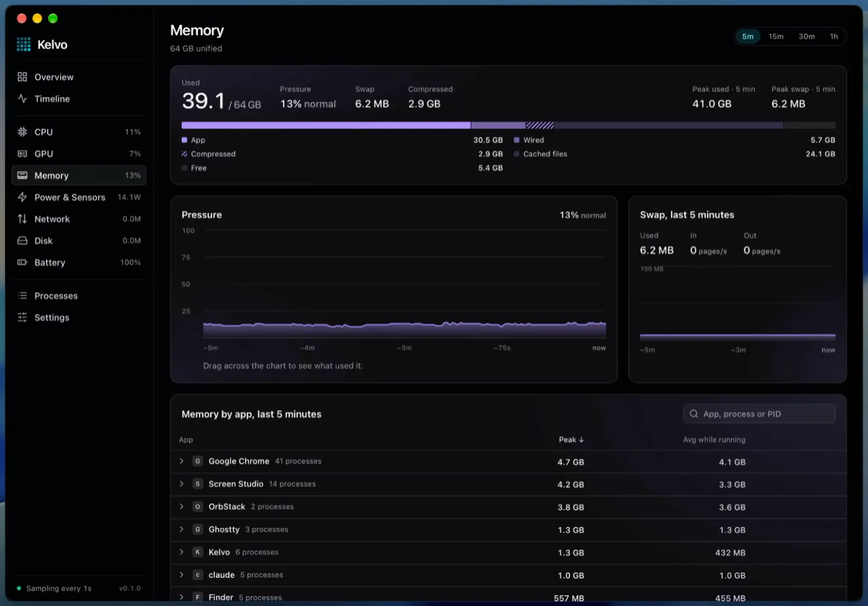Click in the App, process or PID search field
The image size is (868, 606).
(759, 414)
